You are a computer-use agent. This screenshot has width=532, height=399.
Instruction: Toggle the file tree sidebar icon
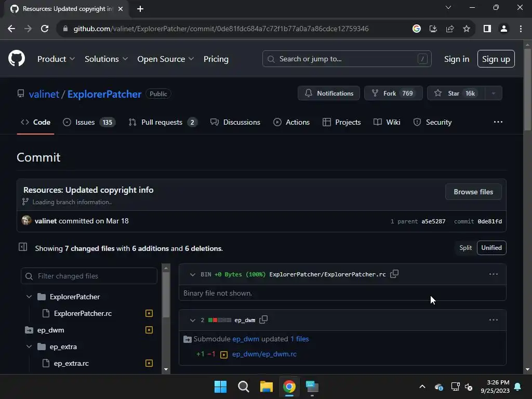pos(23,247)
